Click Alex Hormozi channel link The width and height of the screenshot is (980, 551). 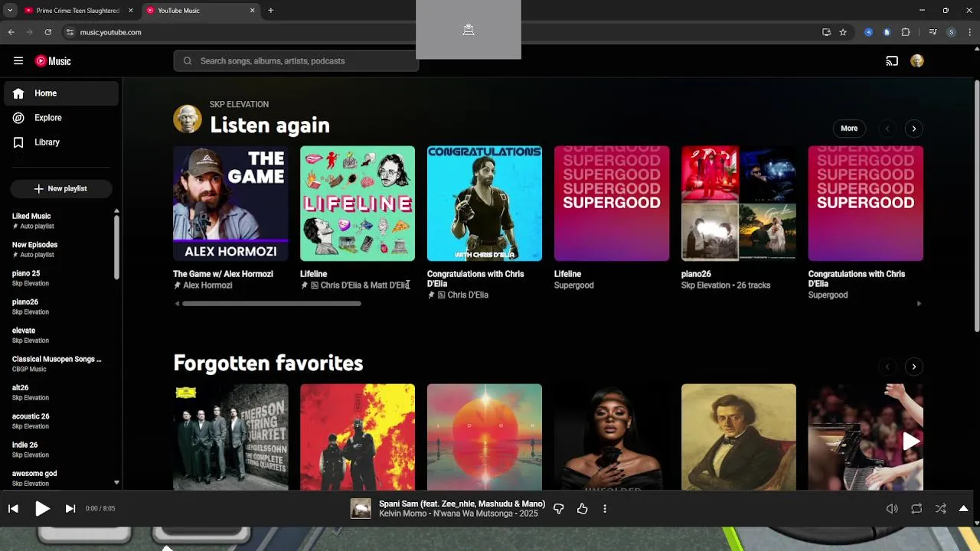point(207,285)
